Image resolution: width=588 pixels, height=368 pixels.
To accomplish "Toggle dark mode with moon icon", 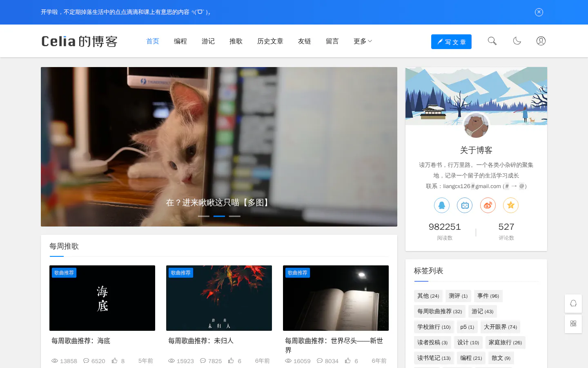I will pos(517,41).
